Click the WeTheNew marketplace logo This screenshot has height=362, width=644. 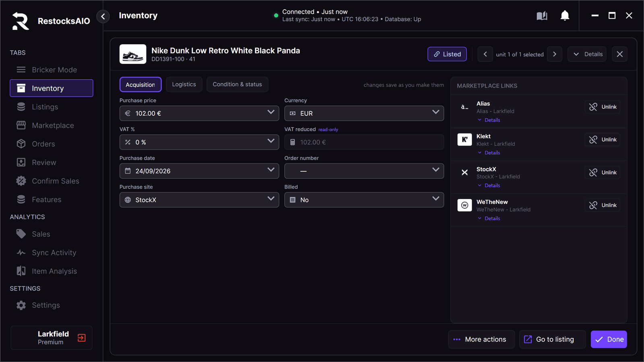coord(464,205)
